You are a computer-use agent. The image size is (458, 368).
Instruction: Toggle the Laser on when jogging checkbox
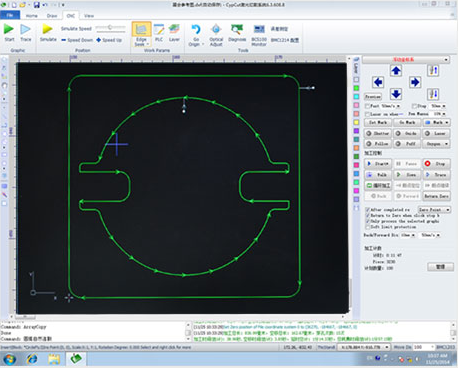pyautogui.click(x=367, y=114)
